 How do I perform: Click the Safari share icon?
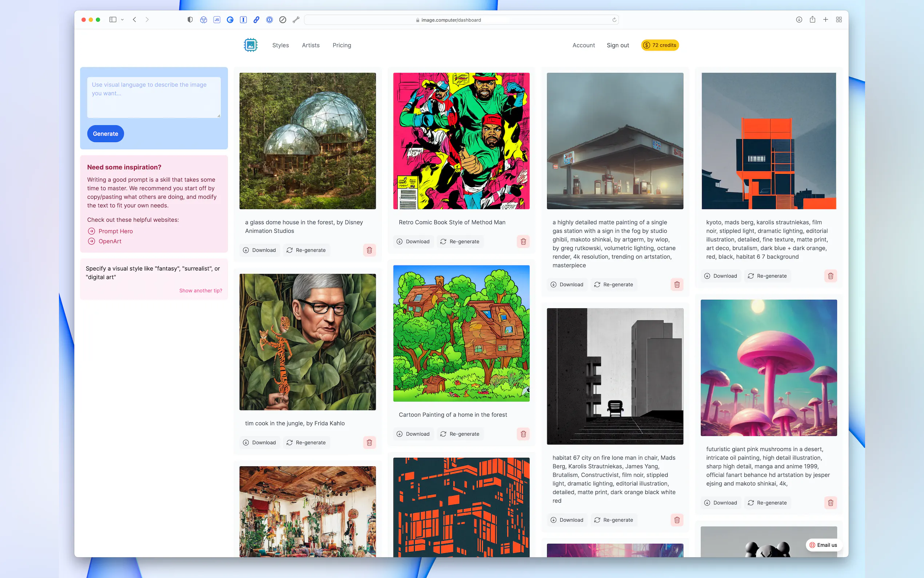tap(812, 20)
